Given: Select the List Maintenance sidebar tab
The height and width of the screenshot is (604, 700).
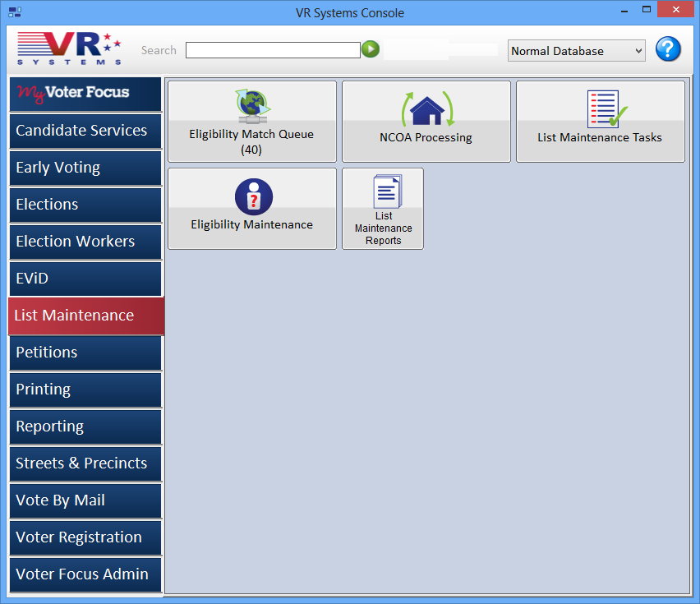Looking at the screenshot, I should [x=86, y=316].
